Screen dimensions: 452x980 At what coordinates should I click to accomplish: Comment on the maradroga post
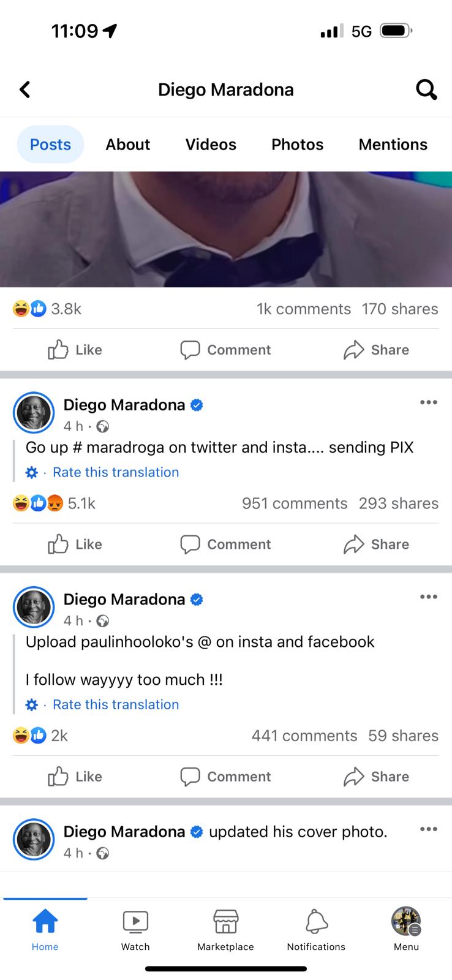point(225,545)
